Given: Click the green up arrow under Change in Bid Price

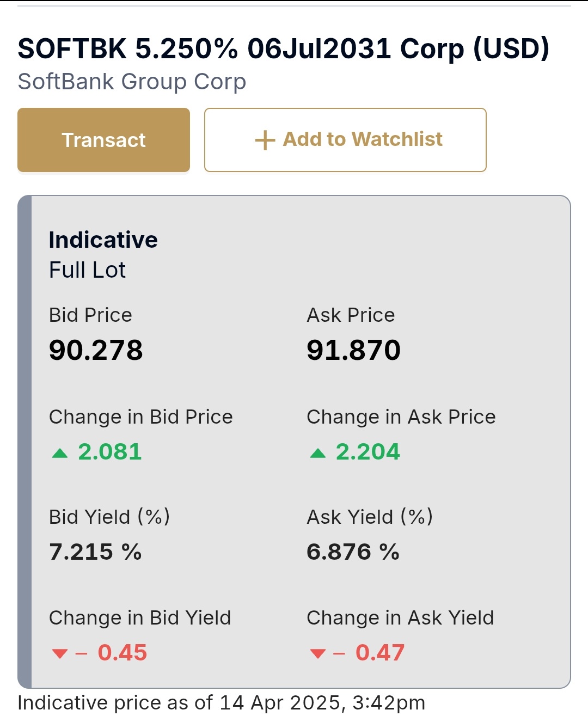Looking at the screenshot, I should [60, 453].
